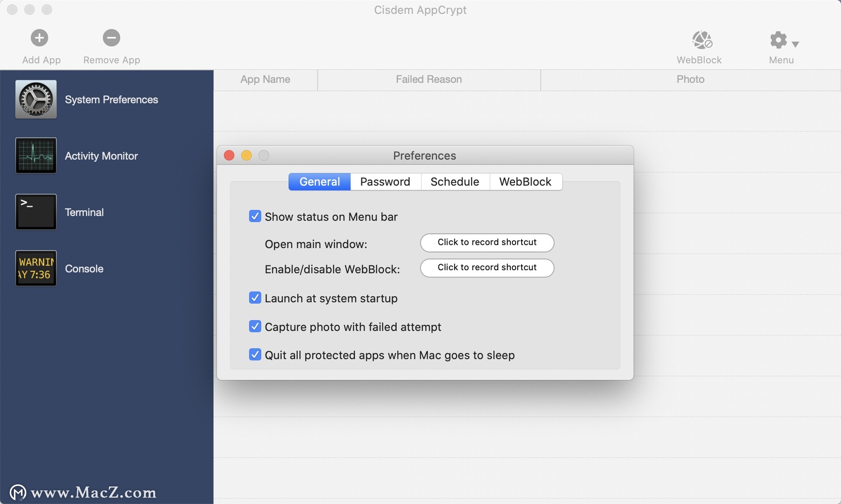Select the Schedule tab
841x504 pixels.
point(455,181)
